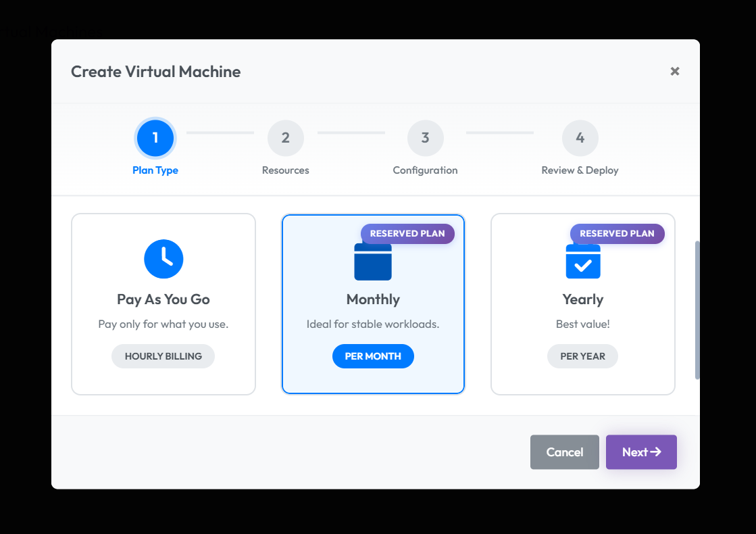Go to step 1 circle
756x534 pixels.
[155, 138]
